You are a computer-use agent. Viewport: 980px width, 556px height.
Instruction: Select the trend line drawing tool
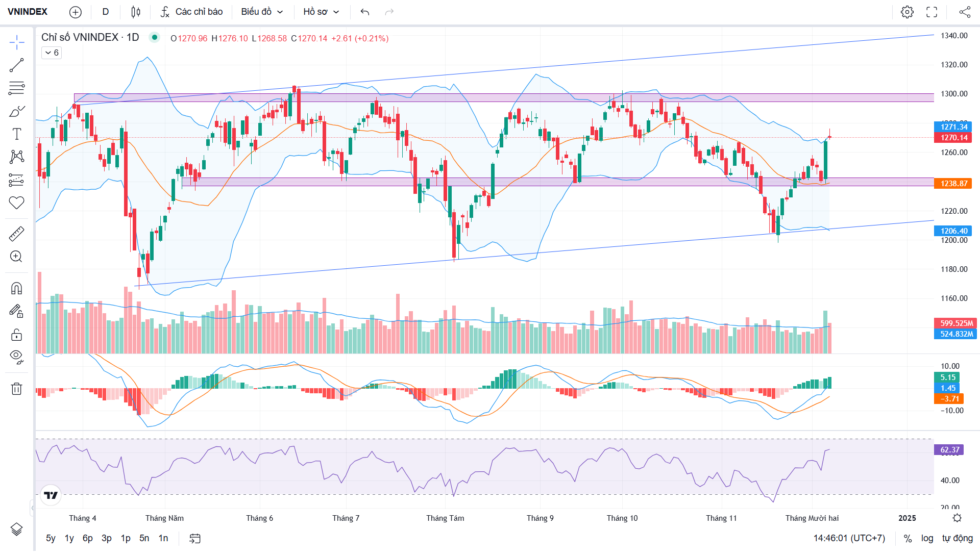(x=16, y=65)
